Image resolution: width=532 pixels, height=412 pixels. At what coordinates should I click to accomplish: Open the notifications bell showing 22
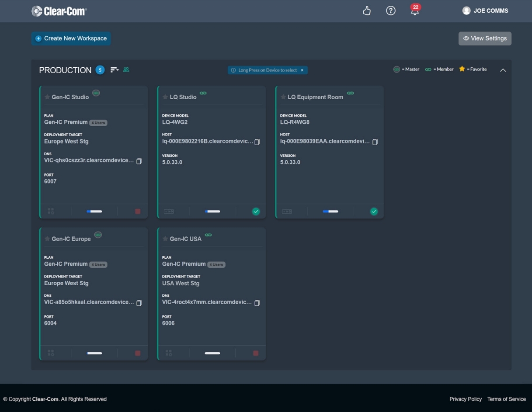click(x=415, y=10)
